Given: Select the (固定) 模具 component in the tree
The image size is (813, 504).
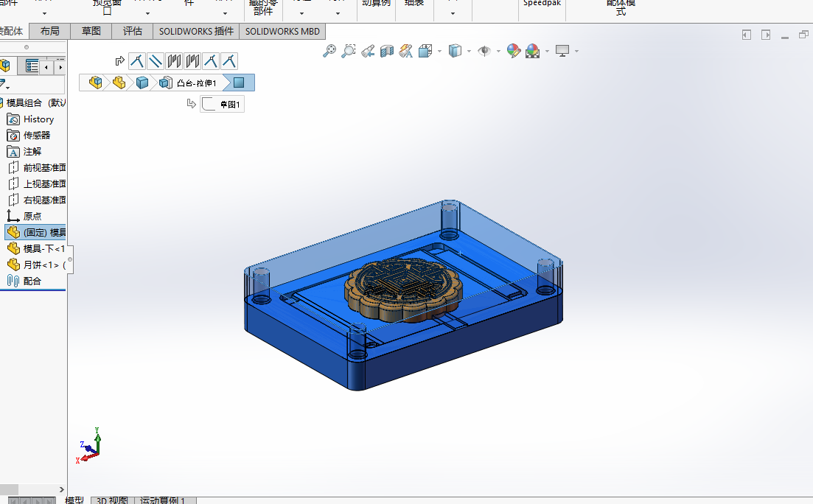Looking at the screenshot, I should pos(36,232).
